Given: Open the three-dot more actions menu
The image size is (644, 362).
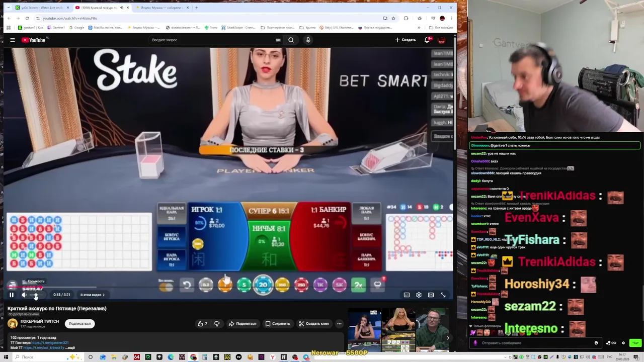Looking at the screenshot, I should tap(339, 323).
